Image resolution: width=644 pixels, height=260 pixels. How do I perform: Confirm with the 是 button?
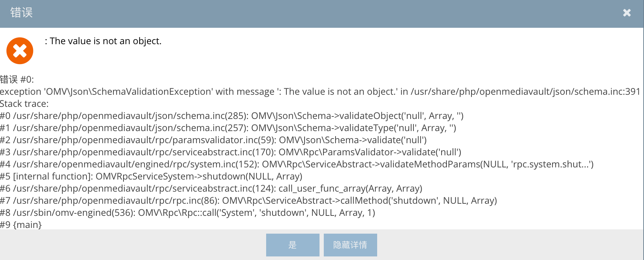coord(292,245)
